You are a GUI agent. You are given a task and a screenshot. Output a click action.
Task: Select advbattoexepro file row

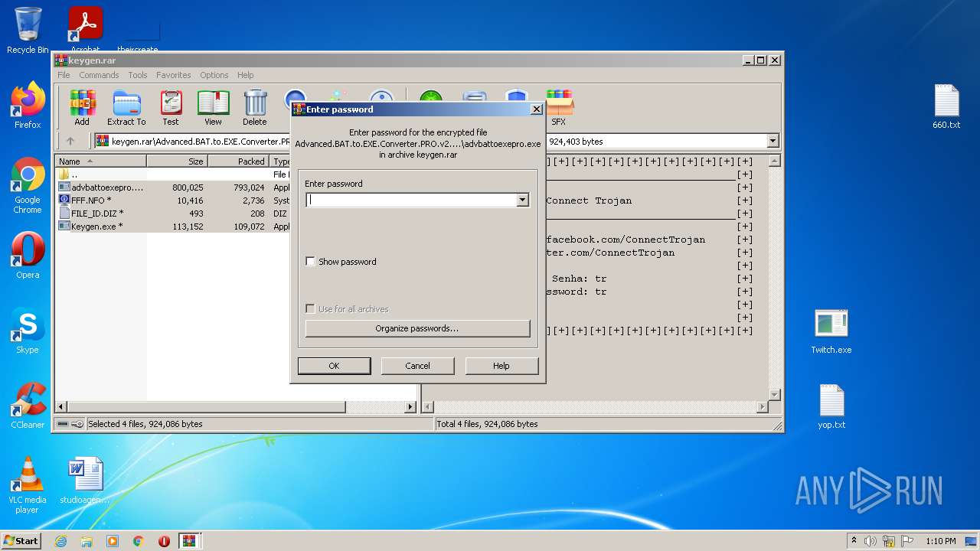(x=172, y=187)
